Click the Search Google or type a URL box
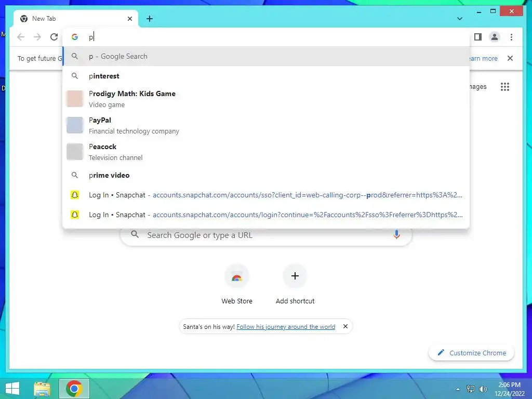Viewport: 532px width, 399px height. [267, 235]
